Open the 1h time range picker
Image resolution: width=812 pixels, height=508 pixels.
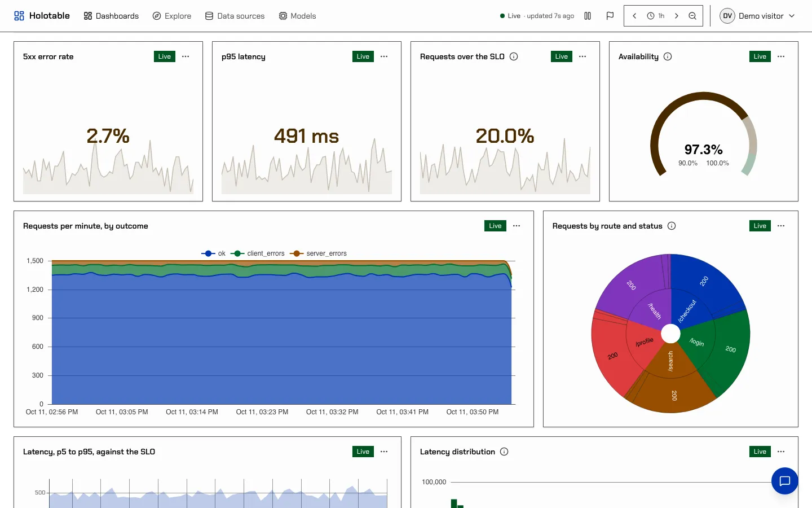click(655, 16)
